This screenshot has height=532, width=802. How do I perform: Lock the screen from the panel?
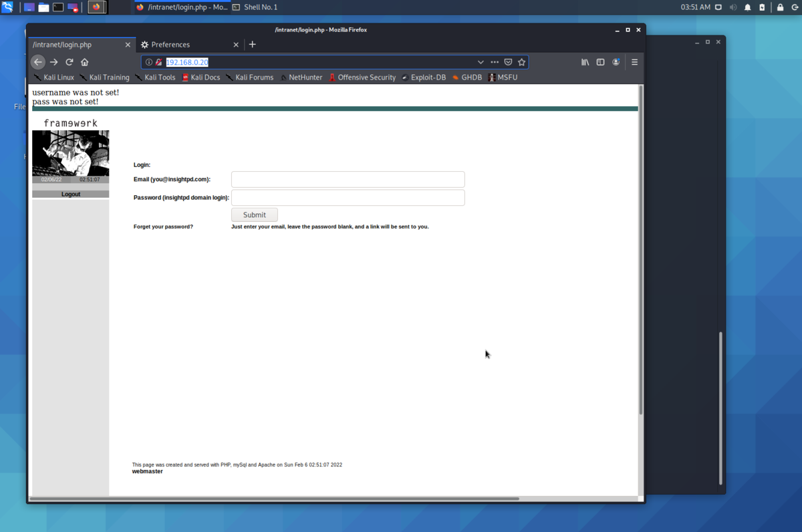(780, 7)
